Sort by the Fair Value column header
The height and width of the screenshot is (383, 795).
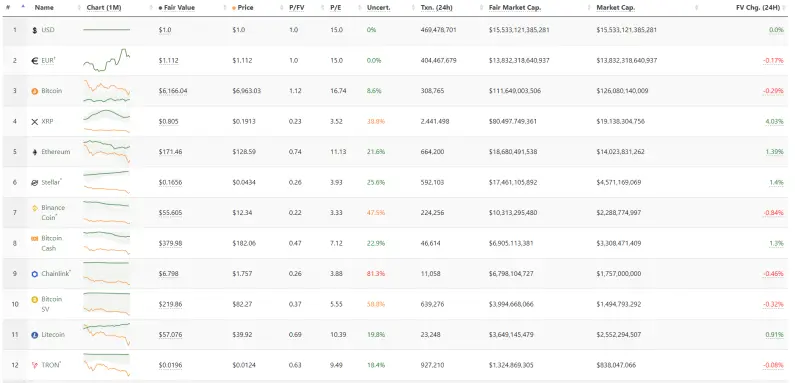point(178,8)
